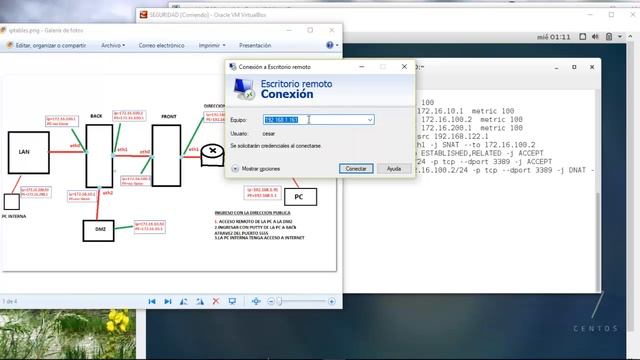640x360 pixels.
Task: Click network icon in CentOS top bar
Action: [582, 37]
